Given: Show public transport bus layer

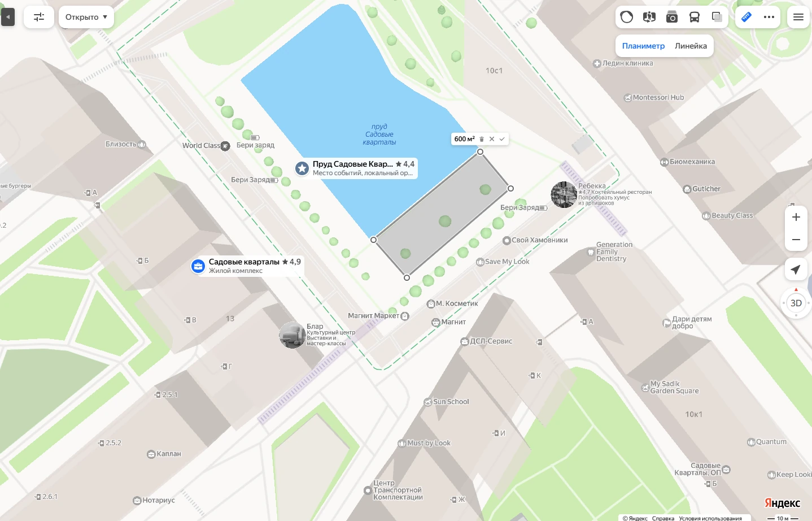Looking at the screenshot, I should pos(695,17).
